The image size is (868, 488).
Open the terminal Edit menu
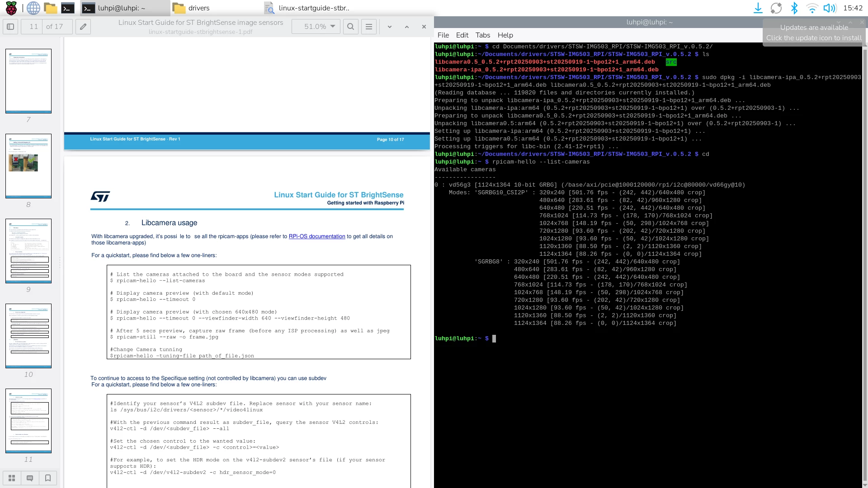(x=462, y=35)
